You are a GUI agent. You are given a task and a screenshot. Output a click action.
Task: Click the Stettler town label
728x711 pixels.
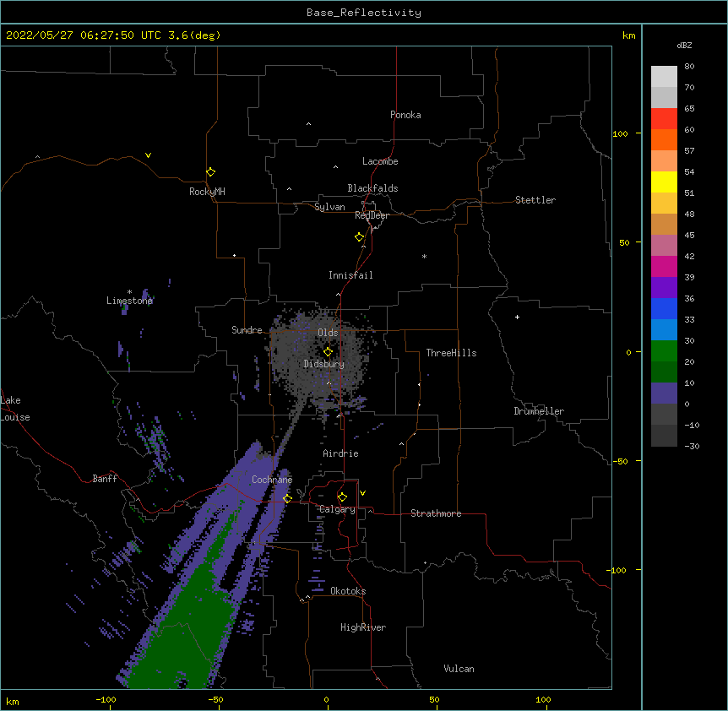[x=535, y=200]
